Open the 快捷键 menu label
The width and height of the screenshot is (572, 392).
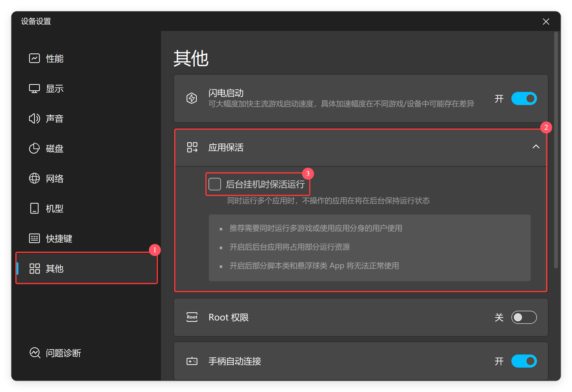[x=59, y=239]
